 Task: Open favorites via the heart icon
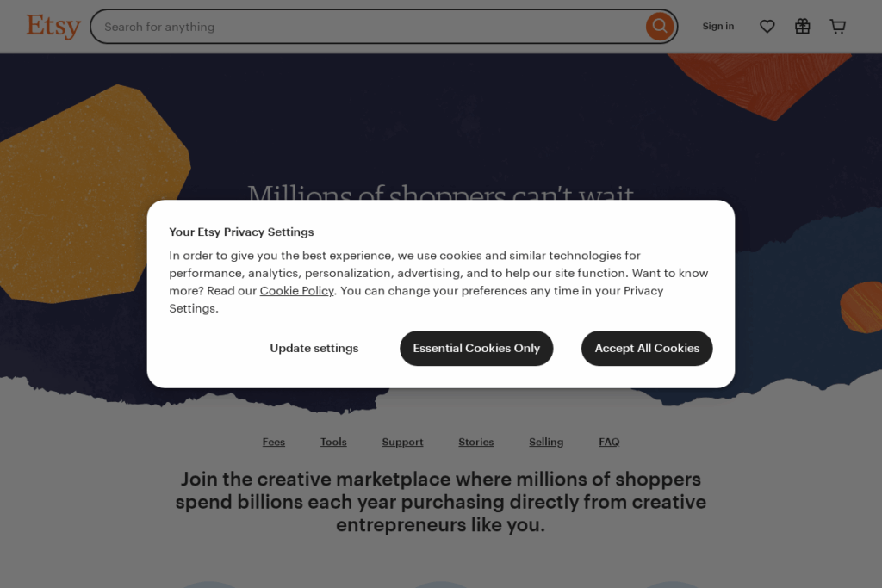[767, 26]
